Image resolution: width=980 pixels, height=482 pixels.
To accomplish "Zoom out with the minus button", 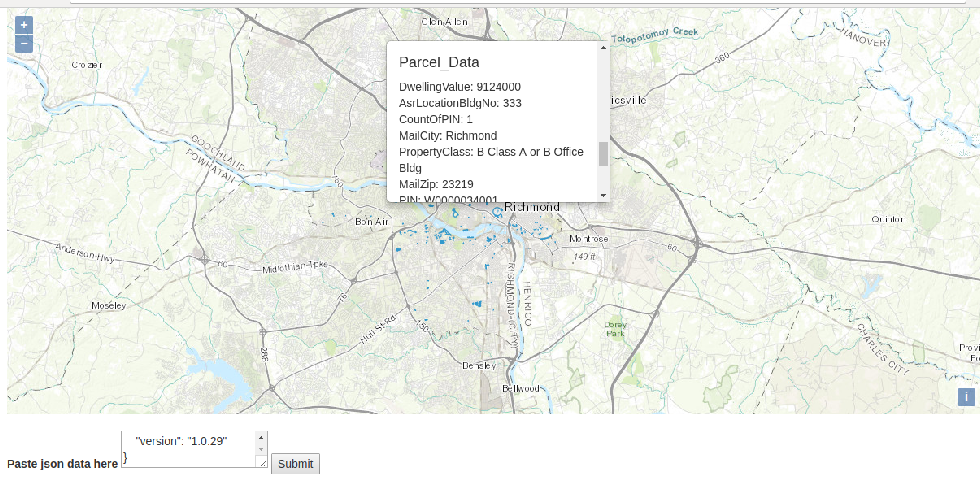I will point(24,43).
